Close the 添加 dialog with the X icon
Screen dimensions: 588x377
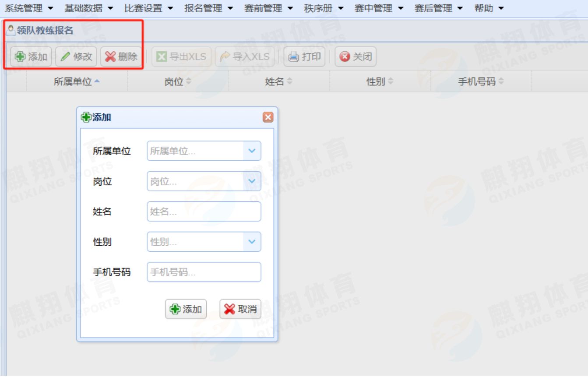(268, 117)
